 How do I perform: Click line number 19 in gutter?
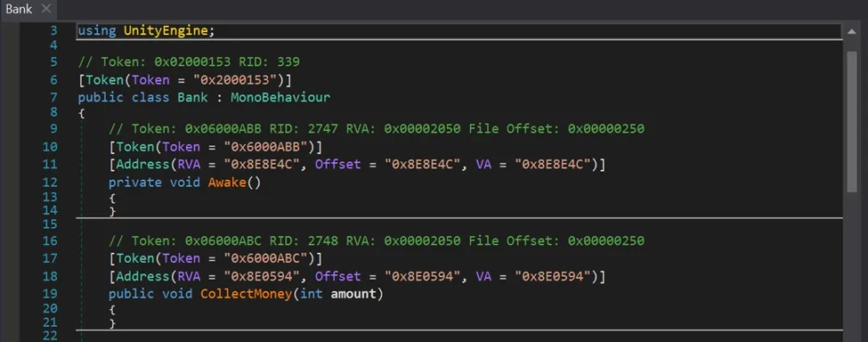[x=50, y=294]
